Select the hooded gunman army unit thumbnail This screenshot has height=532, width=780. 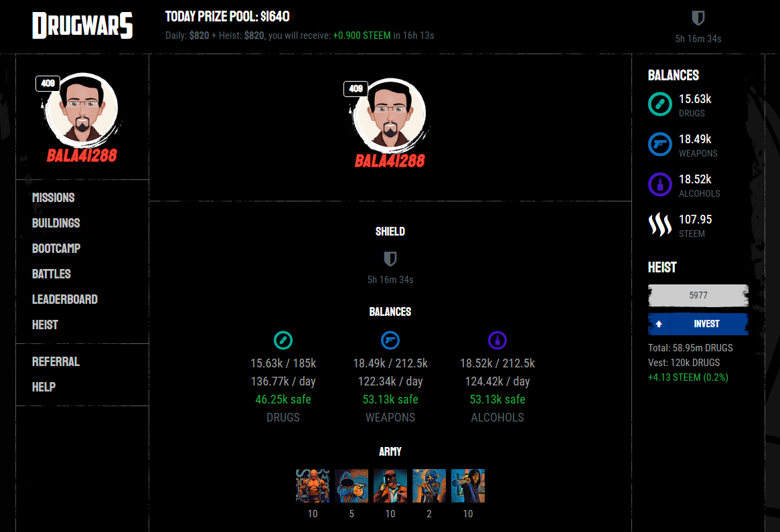pyautogui.click(x=352, y=486)
